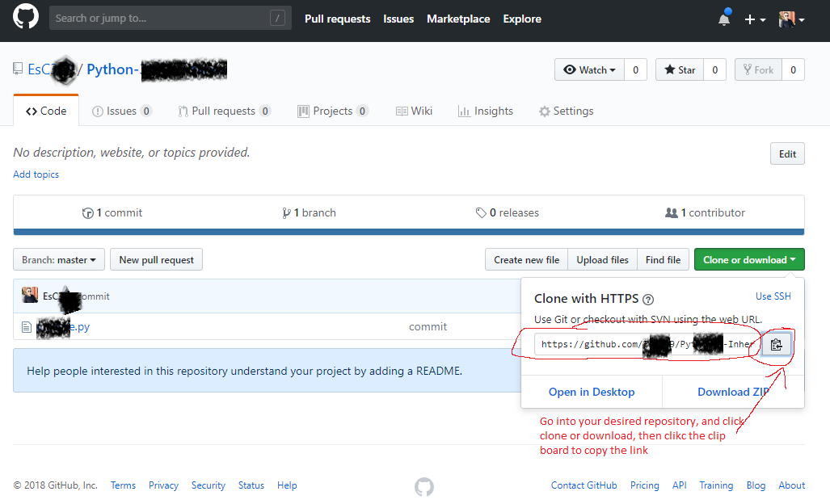This screenshot has width=830, height=504.
Task: Click the GitHub octocat logo in header
Action: (x=25, y=19)
